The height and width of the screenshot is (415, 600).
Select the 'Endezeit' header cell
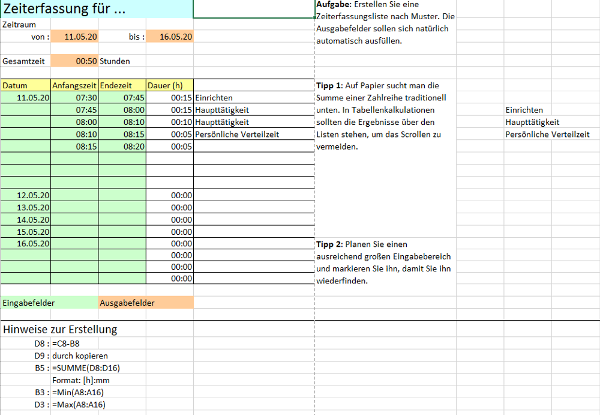pos(121,86)
